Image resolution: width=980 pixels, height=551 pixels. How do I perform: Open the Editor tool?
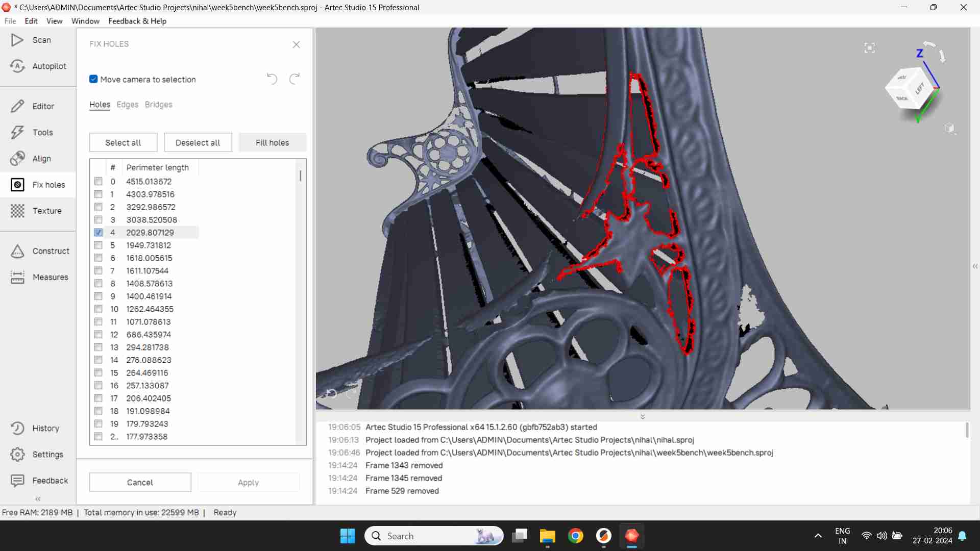point(32,106)
